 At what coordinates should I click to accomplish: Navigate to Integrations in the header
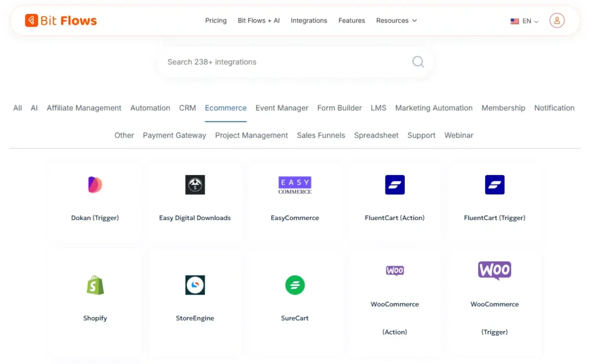tap(309, 20)
